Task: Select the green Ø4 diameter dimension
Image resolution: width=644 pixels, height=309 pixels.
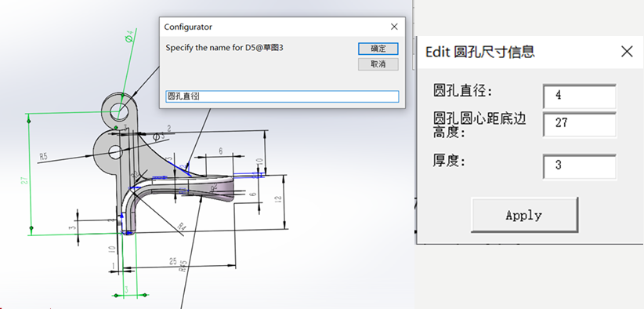Action: pyautogui.click(x=130, y=37)
